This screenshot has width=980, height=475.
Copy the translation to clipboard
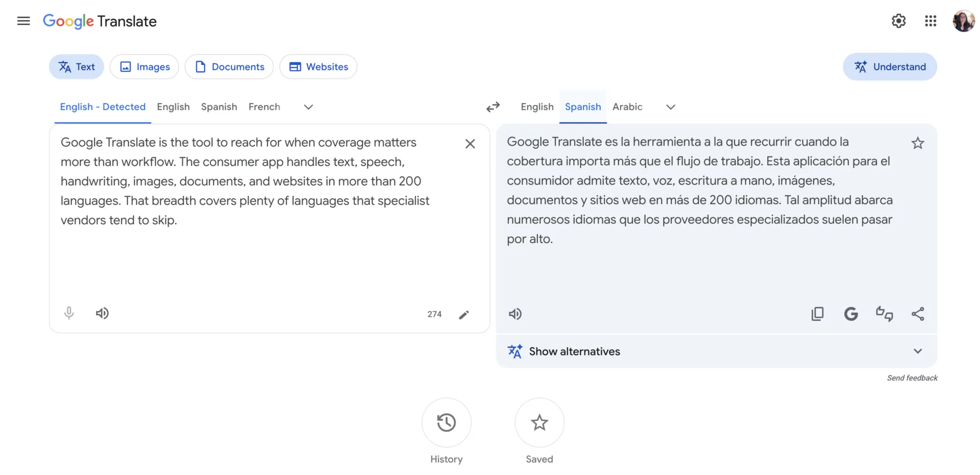pyautogui.click(x=817, y=314)
